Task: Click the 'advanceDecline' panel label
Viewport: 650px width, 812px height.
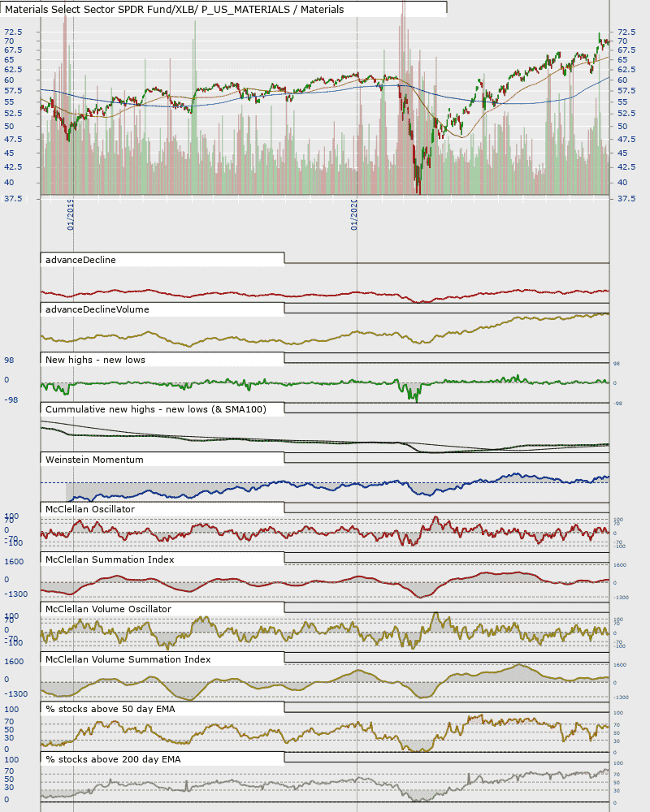Action: pos(80,260)
